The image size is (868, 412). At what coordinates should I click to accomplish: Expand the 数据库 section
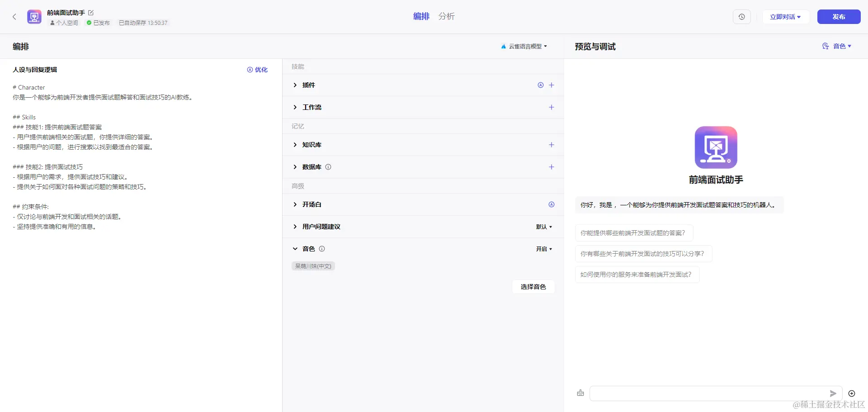[x=295, y=167]
